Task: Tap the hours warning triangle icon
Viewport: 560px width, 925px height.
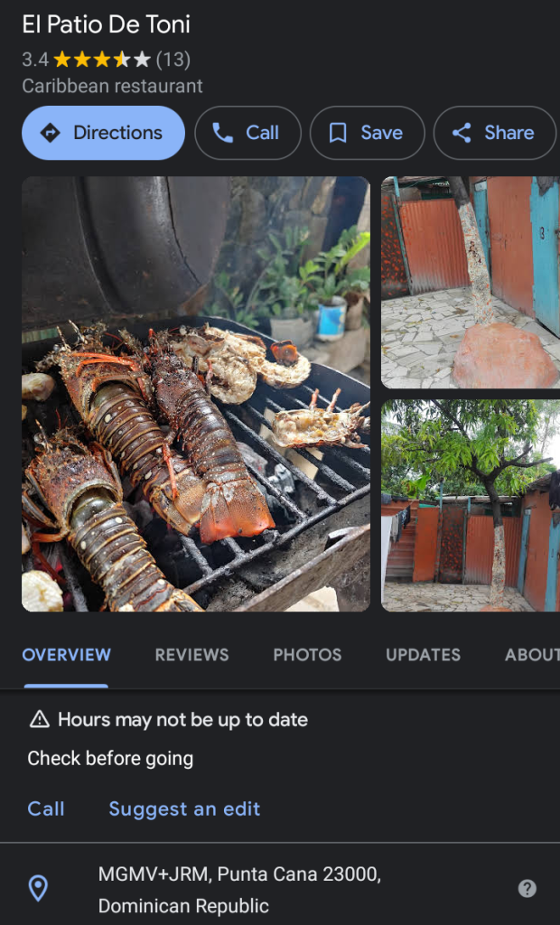Action: pos(39,720)
